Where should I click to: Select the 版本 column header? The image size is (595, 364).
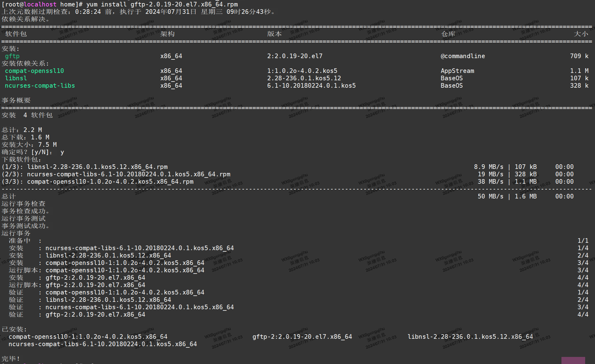pyautogui.click(x=274, y=34)
